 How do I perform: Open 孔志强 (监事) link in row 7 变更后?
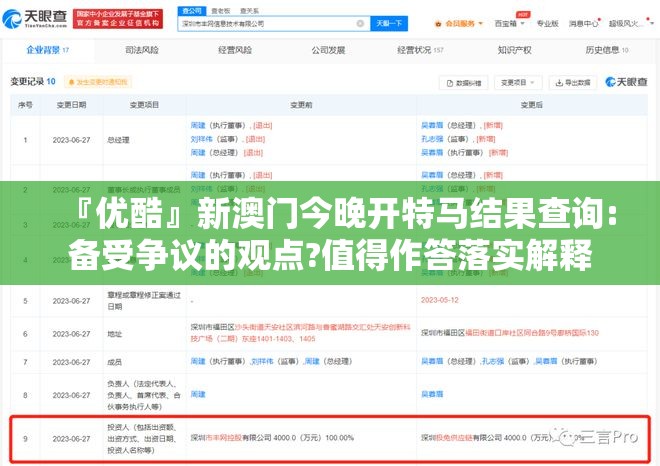[493, 362]
